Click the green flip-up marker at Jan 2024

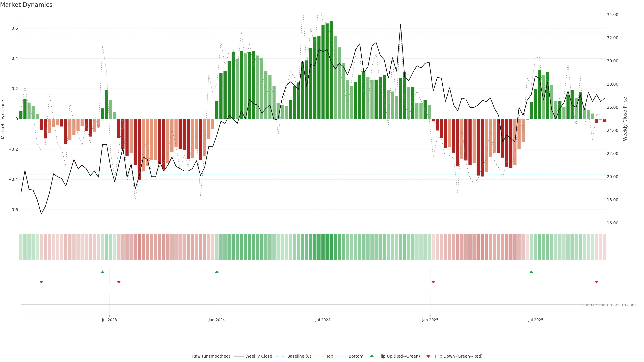[x=217, y=272]
